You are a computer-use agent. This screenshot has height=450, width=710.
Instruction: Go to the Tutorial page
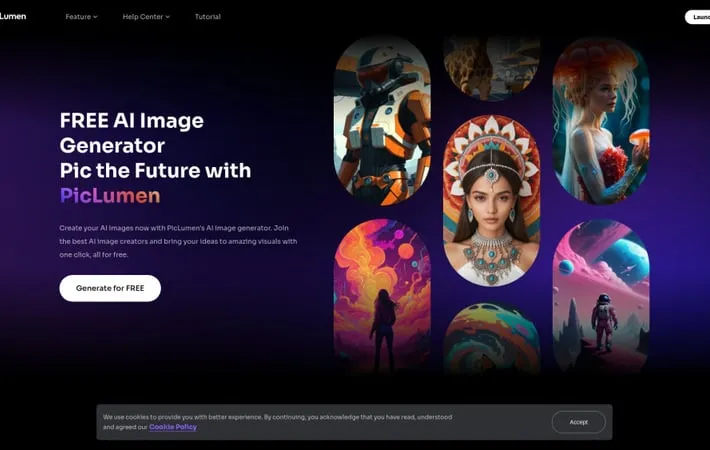pos(208,17)
